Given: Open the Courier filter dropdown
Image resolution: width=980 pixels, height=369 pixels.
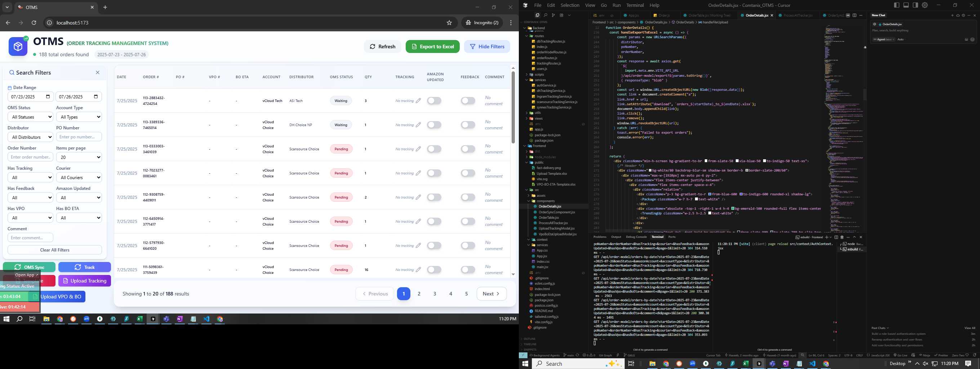Looking at the screenshot, I should 79,177.
